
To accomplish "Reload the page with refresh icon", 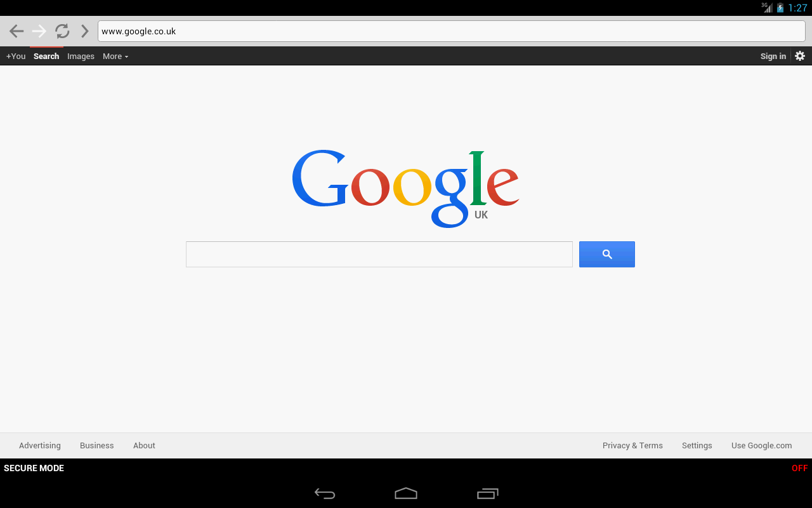I will pyautogui.click(x=62, y=31).
